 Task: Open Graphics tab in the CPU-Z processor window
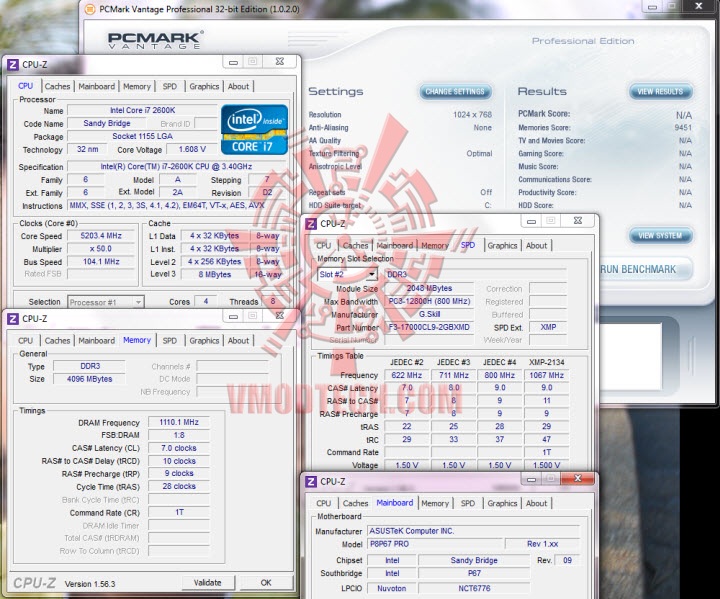coord(204,86)
